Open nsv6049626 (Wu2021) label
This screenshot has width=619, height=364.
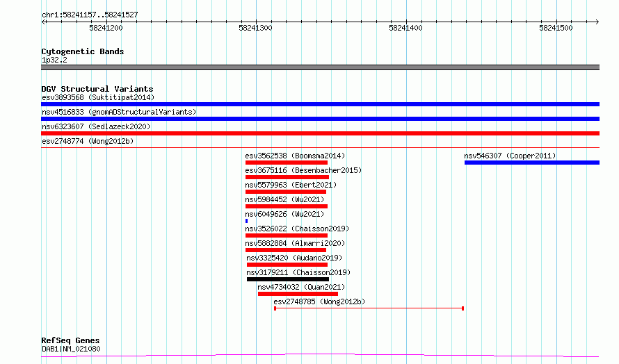pos(284,214)
